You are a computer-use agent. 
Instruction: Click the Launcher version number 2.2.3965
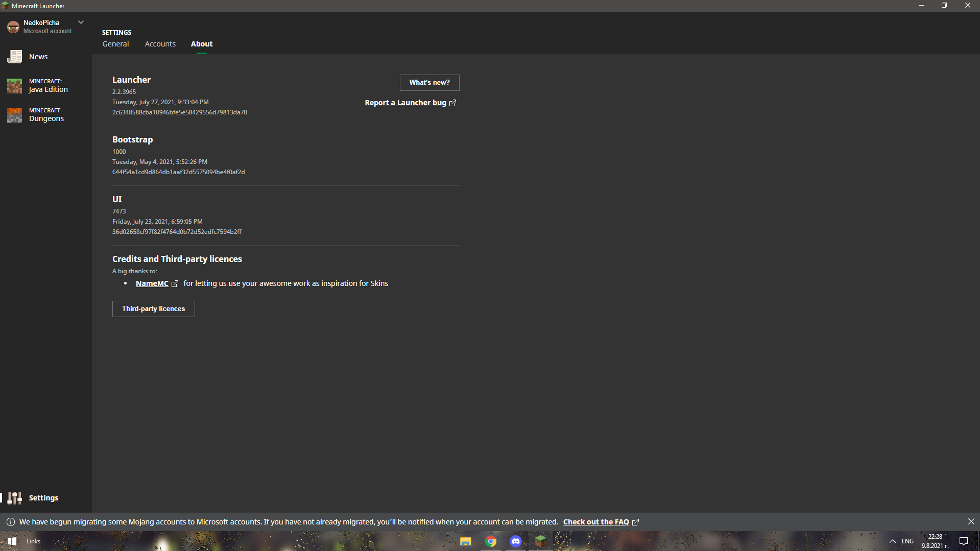tap(124, 92)
